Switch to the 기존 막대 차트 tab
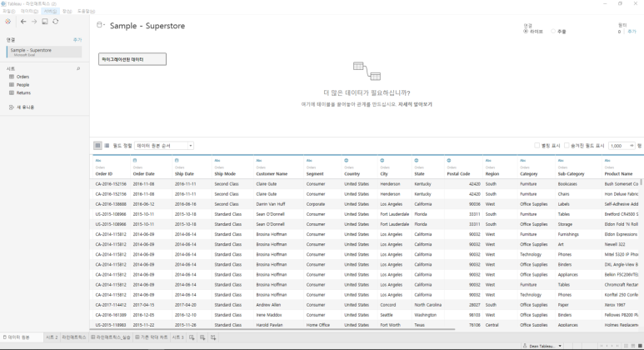This screenshot has width=644, height=350. pyautogui.click(x=152, y=337)
